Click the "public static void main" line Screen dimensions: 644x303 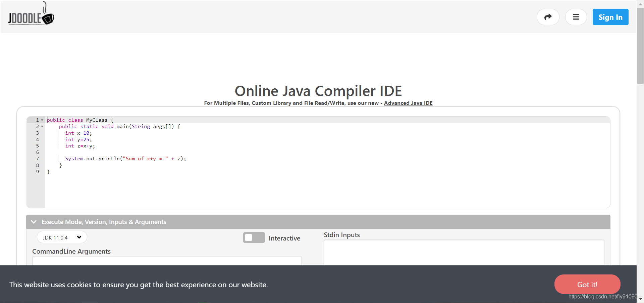click(120, 127)
